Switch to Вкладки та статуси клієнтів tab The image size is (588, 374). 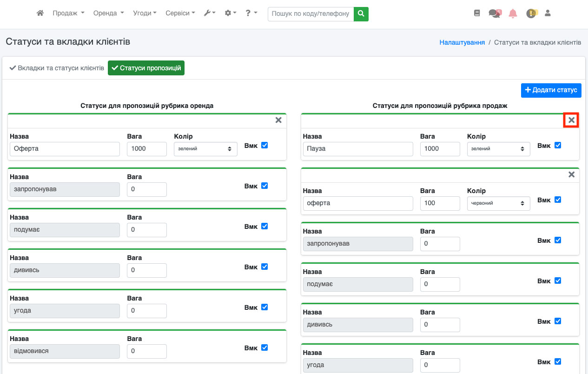[57, 68]
